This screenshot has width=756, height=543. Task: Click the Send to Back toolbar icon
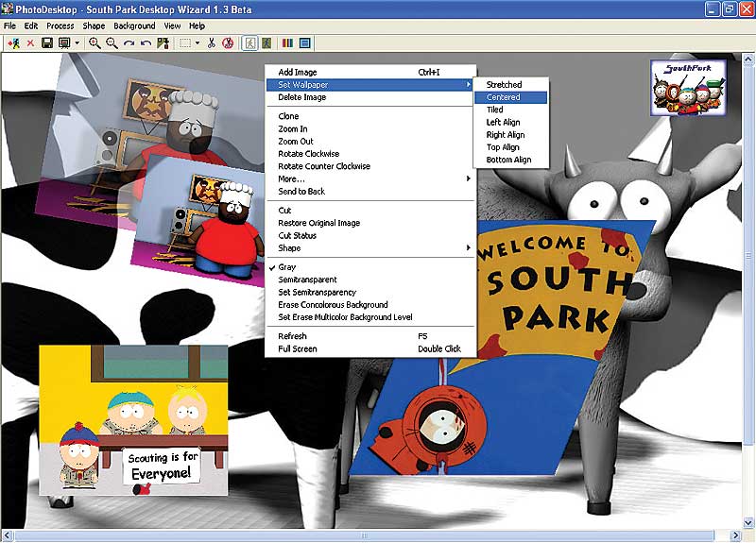tap(163, 43)
